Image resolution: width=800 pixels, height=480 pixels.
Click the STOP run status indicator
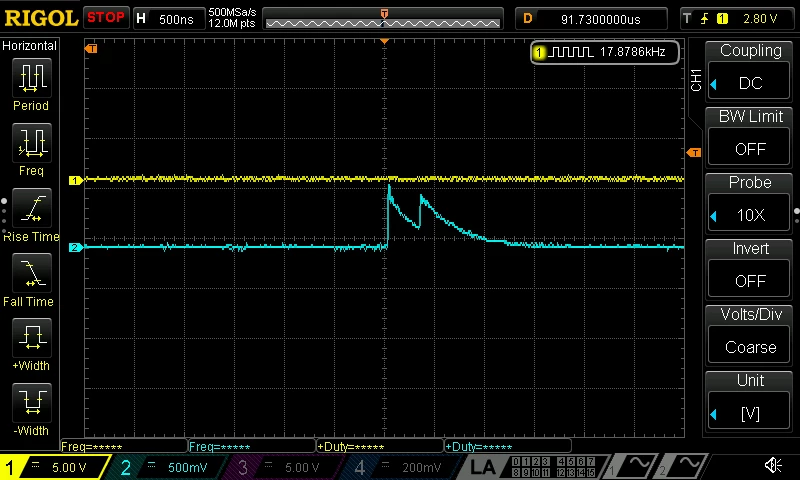click(106, 18)
